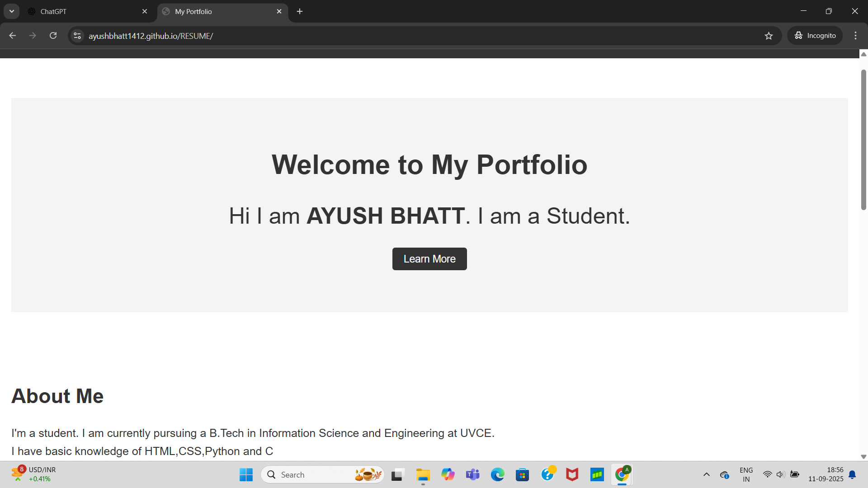The width and height of the screenshot is (868, 488).
Task: Click the browser reload button
Action: 53,36
